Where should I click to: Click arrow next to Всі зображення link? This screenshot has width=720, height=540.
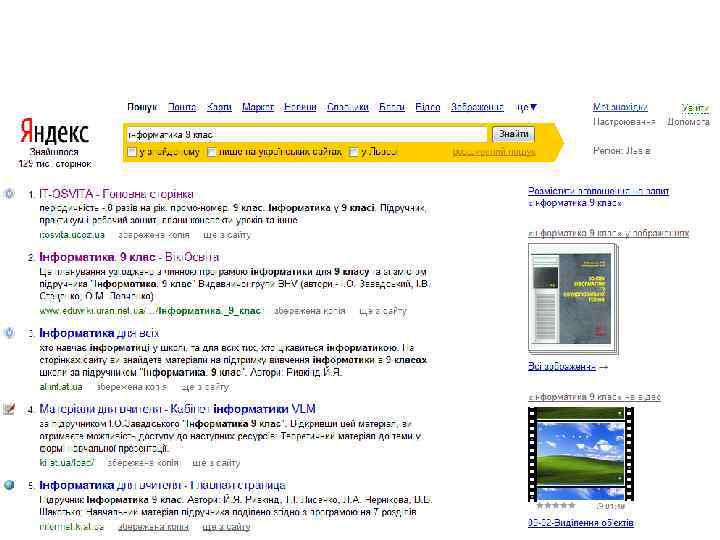tap(604, 367)
